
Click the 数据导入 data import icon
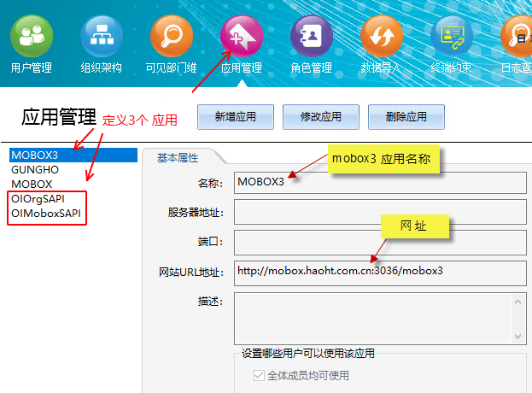tap(382, 36)
